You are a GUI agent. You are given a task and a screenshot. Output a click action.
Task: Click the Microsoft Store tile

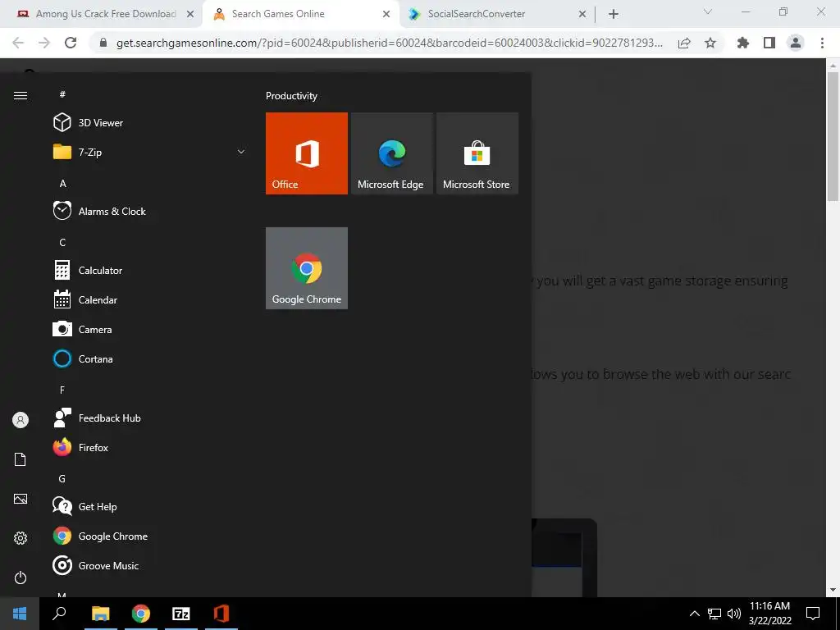pos(477,153)
